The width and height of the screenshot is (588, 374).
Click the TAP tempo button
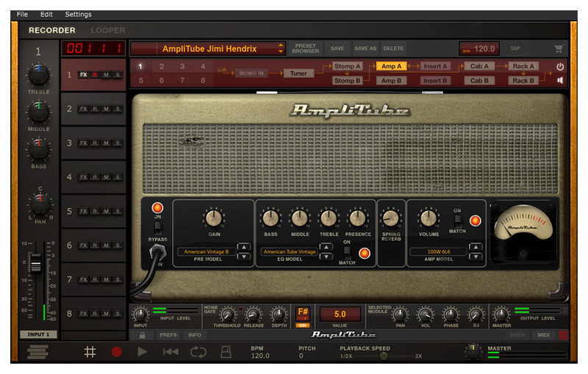[515, 48]
